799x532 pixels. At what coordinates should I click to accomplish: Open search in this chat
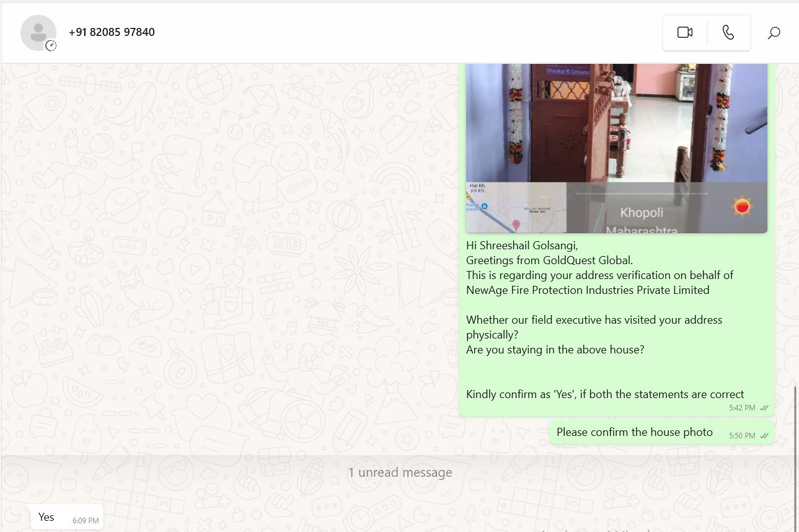tap(774, 33)
